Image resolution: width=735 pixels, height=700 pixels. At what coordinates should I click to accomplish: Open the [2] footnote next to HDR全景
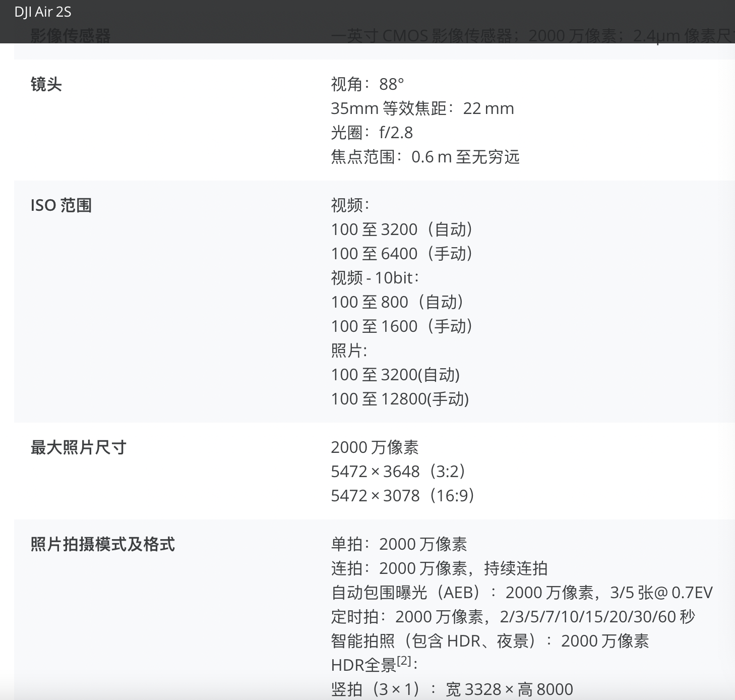(404, 661)
